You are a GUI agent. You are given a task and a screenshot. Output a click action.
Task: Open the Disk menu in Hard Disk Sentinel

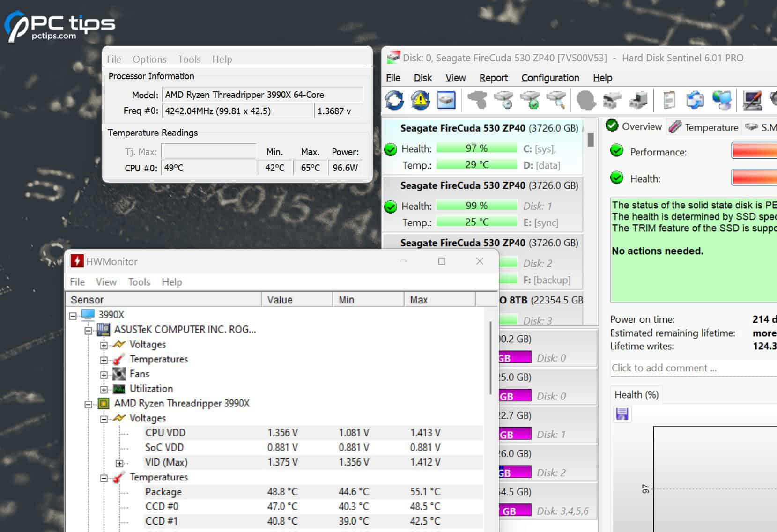[x=422, y=78]
